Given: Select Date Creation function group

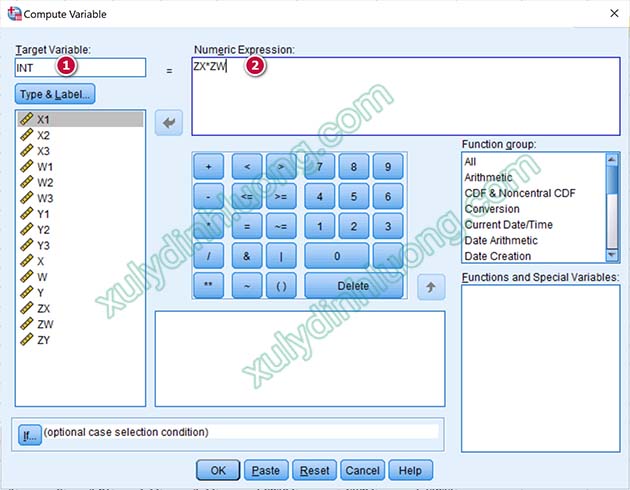Looking at the screenshot, I should (534, 256).
